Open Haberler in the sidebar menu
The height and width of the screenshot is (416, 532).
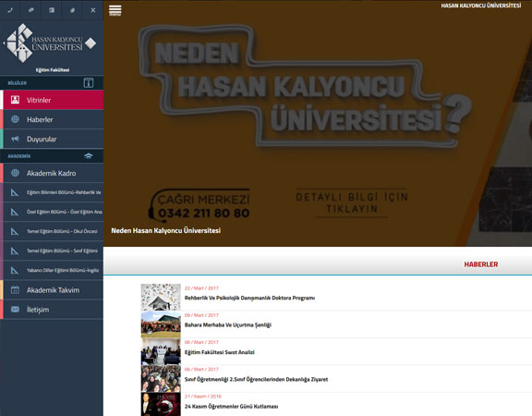pos(52,119)
